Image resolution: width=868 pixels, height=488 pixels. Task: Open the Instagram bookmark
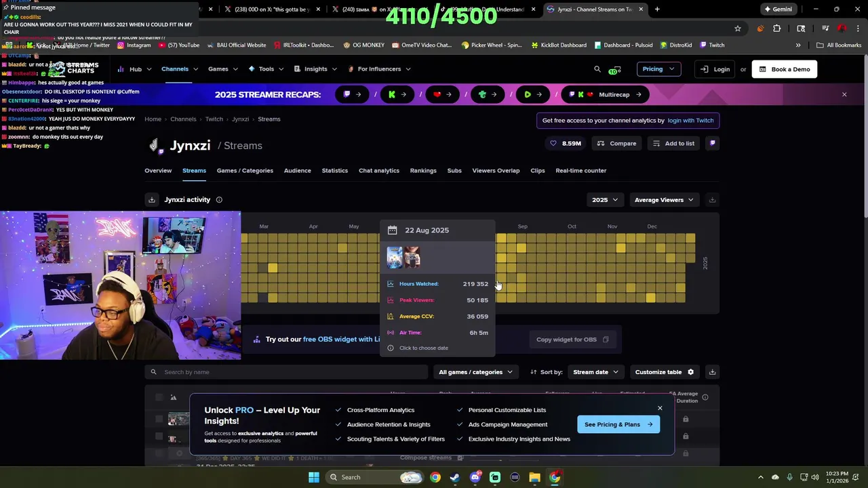click(x=134, y=45)
